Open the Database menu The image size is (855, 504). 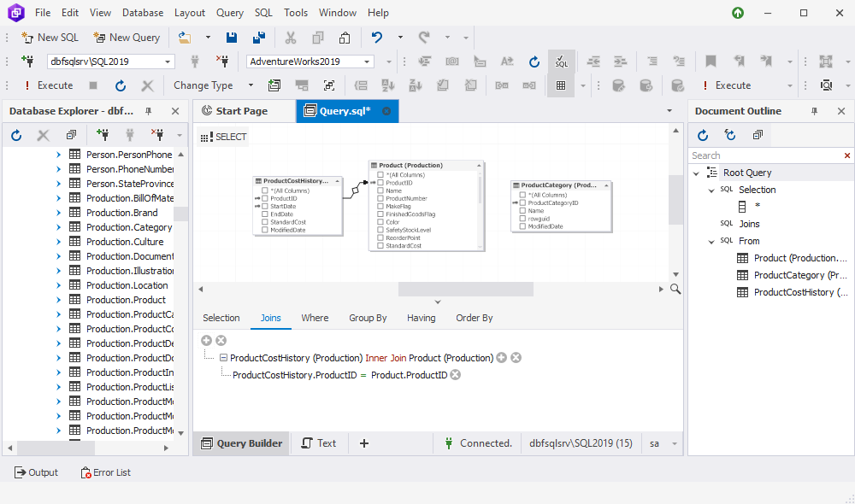coord(143,13)
